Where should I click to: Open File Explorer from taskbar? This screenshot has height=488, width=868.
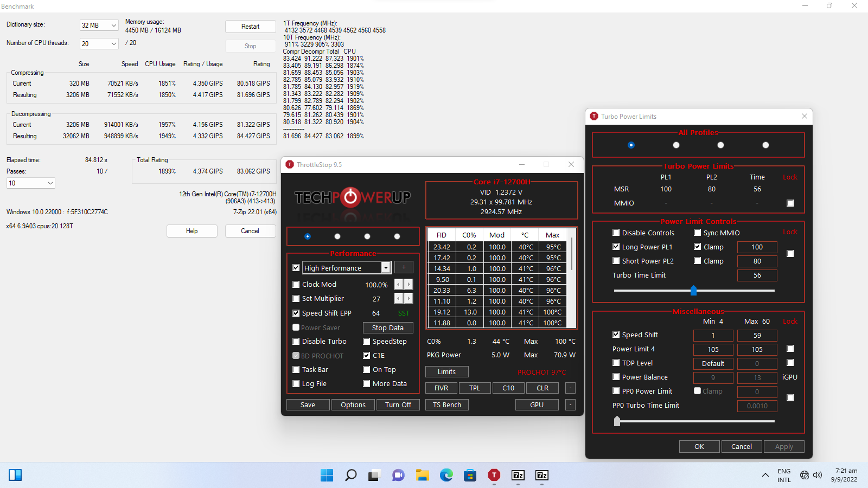tap(423, 476)
